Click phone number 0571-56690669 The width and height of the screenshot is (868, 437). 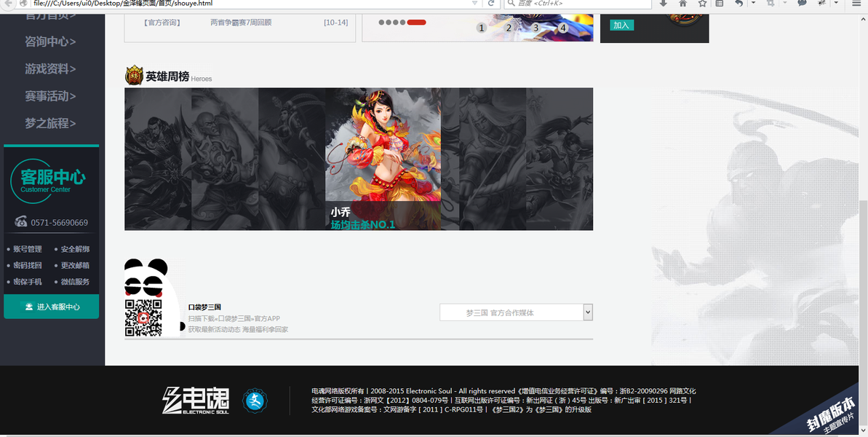(x=59, y=223)
